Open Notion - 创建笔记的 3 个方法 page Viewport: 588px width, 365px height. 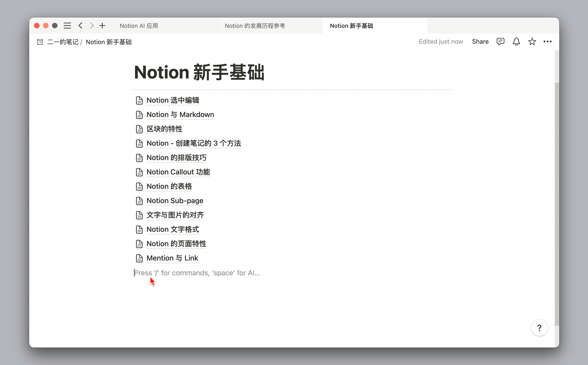pos(194,143)
